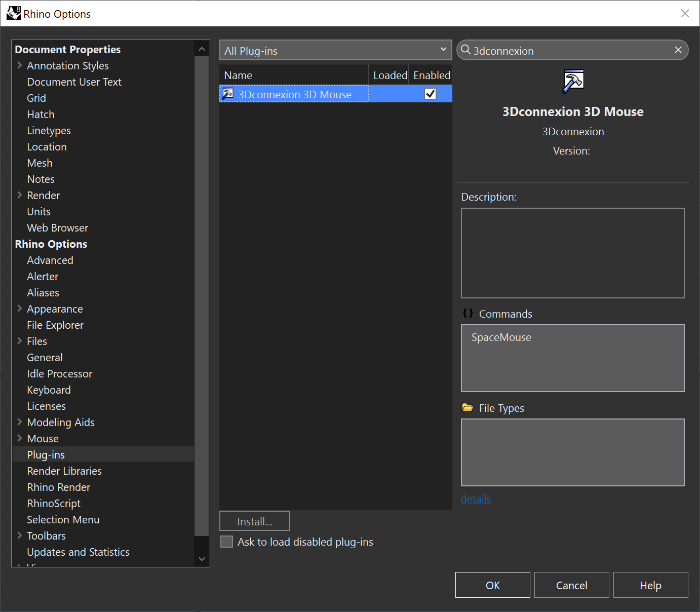Screen dimensions: 700x612
Task: Select Web Browser page
Action: pos(57,227)
